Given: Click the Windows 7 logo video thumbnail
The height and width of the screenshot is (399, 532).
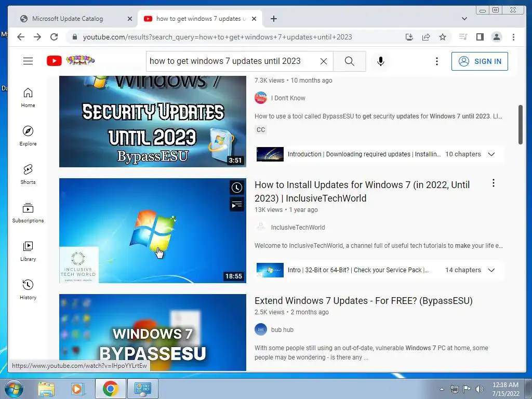Looking at the screenshot, I should click(x=153, y=231).
